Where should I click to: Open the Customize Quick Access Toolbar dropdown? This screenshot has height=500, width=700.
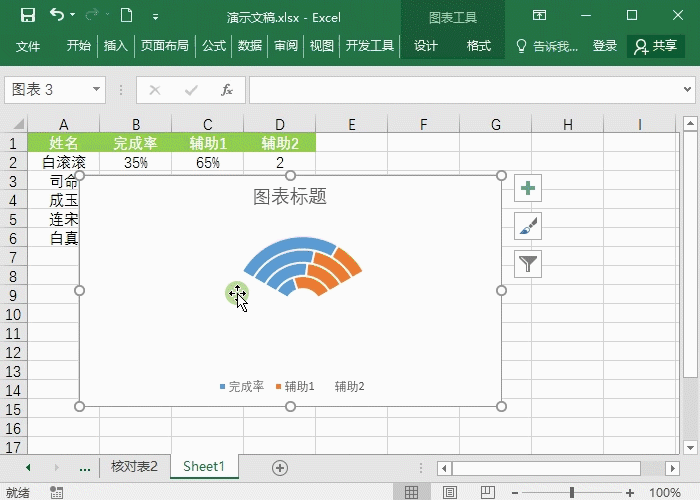click(155, 17)
